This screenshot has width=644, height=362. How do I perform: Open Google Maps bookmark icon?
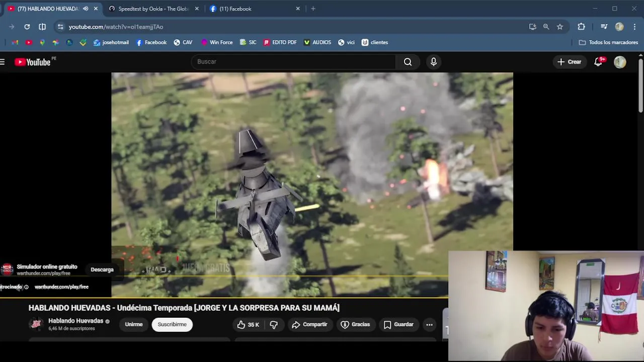click(42, 42)
